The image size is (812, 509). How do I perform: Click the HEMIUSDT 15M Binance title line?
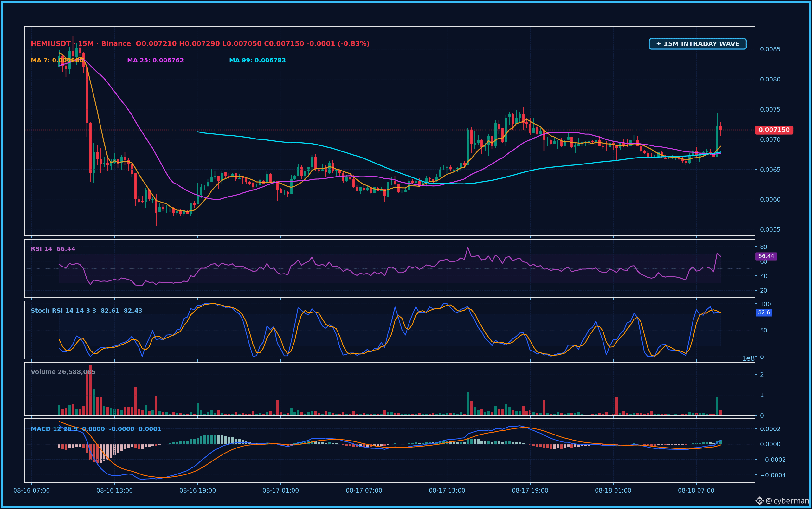point(200,44)
